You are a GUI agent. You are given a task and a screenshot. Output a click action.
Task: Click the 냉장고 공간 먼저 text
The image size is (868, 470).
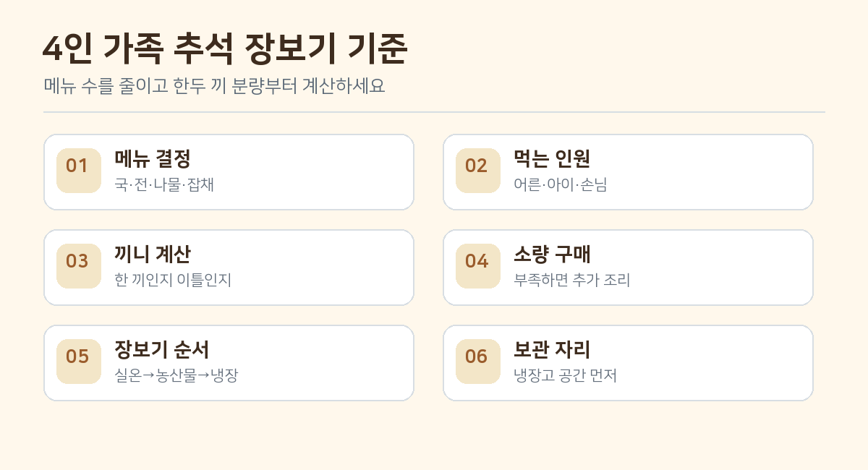point(566,375)
